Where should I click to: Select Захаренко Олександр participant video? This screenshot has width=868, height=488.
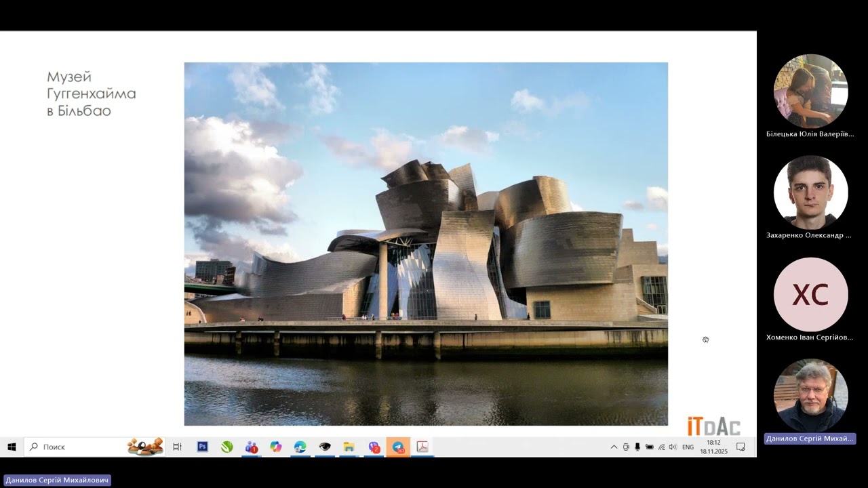(810, 192)
